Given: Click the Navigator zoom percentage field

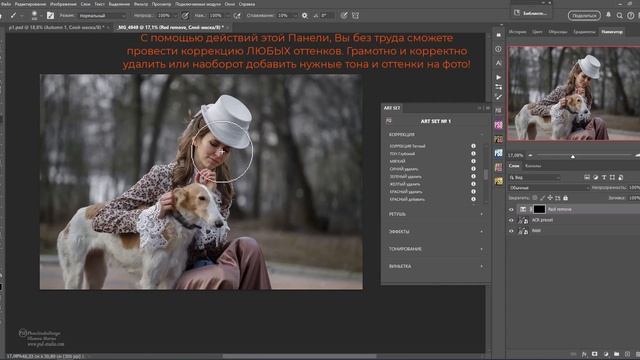Looking at the screenshot, I should (516, 156).
